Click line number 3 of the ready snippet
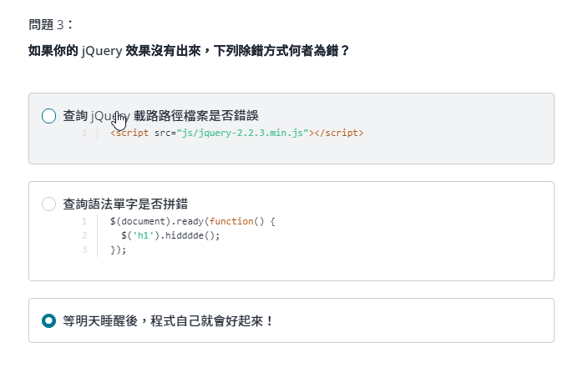 click(x=84, y=250)
